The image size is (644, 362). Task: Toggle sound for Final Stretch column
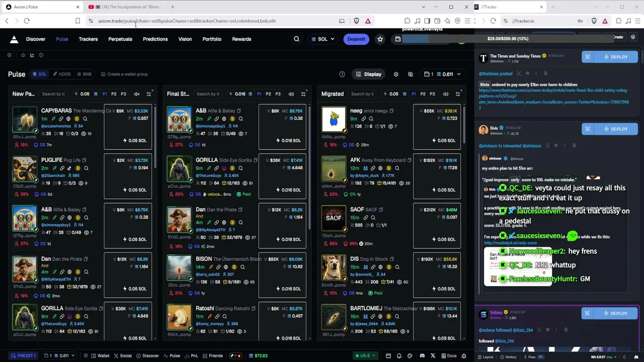tap(291, 94)
